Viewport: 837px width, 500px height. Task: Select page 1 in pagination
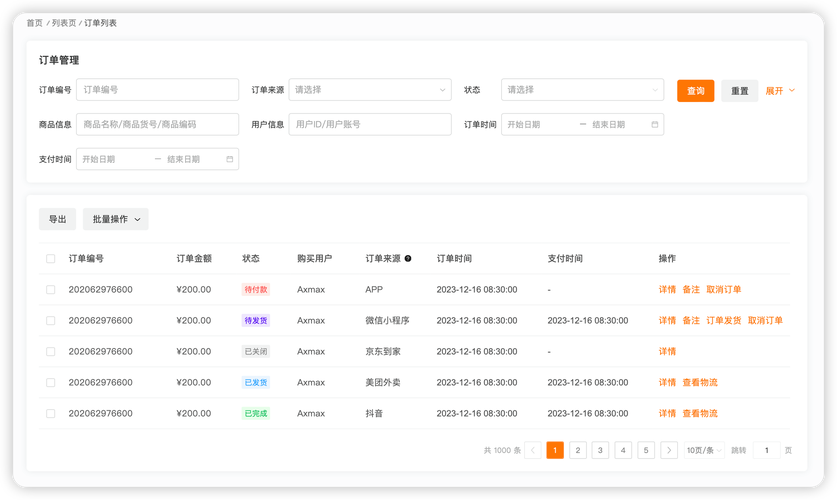[555, 450]
